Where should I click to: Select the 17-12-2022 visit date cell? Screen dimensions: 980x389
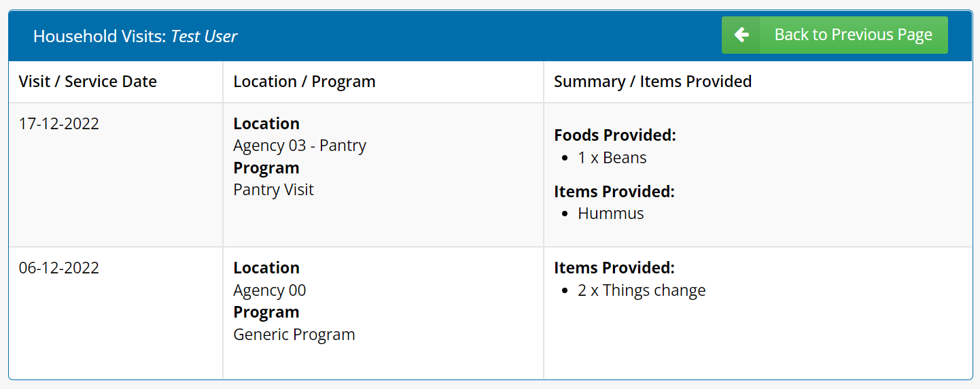[59, 124]
